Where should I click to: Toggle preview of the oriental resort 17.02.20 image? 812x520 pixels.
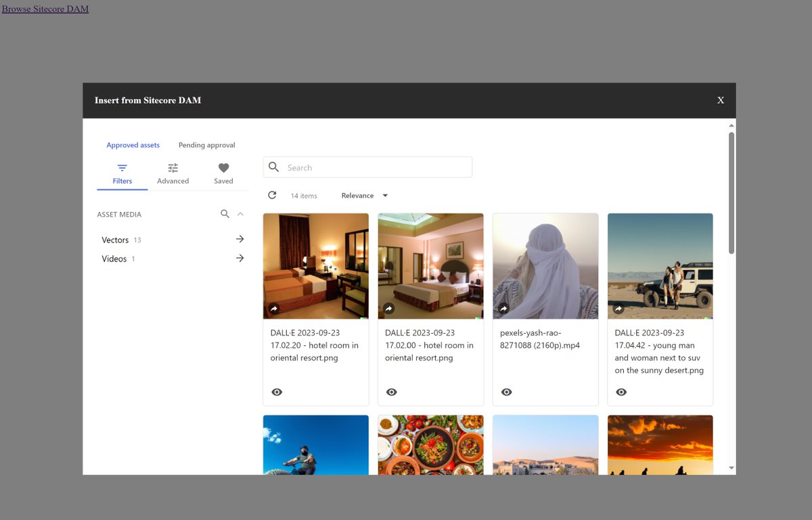click(x=277, y=391)
